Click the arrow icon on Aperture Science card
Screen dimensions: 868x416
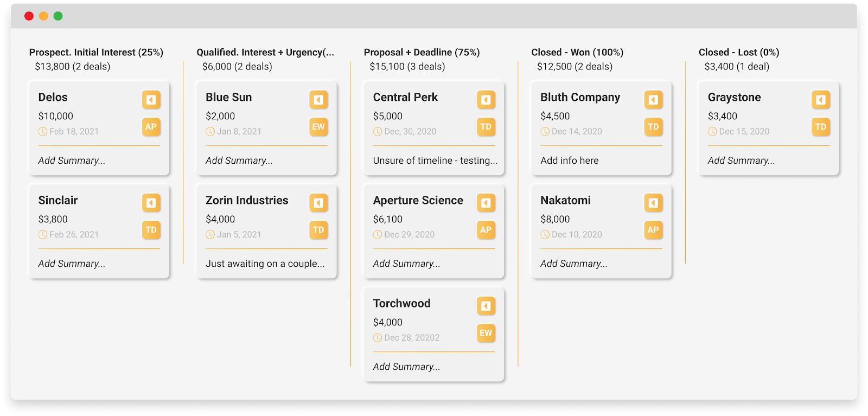[486, 203]
